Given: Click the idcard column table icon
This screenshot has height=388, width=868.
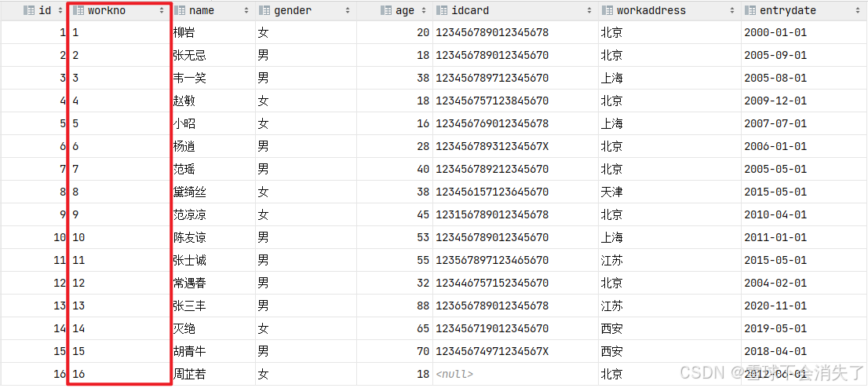Looking at the screenshot, I should [442, 10].
